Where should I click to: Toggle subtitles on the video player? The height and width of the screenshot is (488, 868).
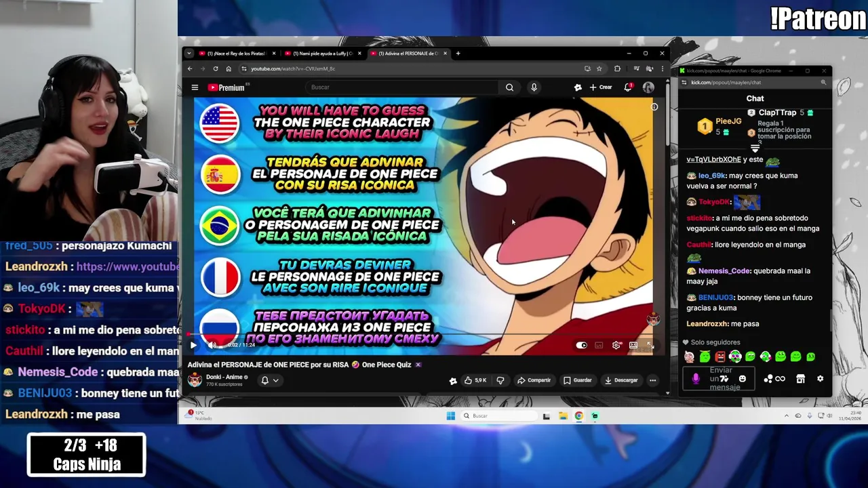pos(599,345)
